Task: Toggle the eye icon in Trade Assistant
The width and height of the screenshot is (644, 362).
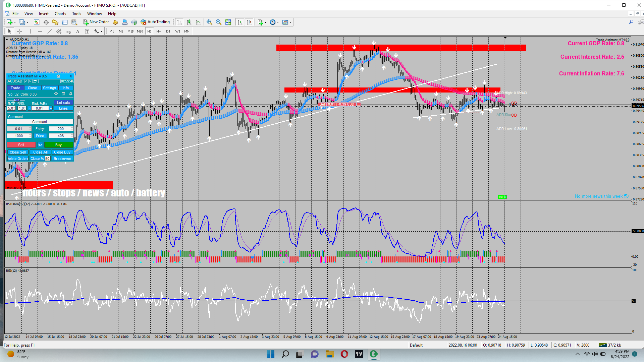Action: click(56, 94)
